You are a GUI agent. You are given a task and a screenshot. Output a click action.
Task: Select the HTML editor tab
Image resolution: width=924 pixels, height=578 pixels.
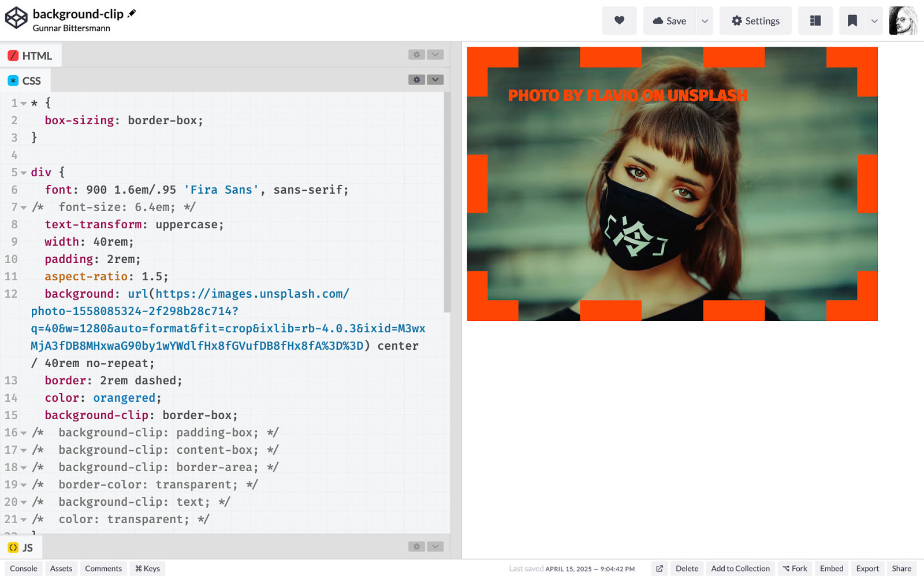coord(30,55)
